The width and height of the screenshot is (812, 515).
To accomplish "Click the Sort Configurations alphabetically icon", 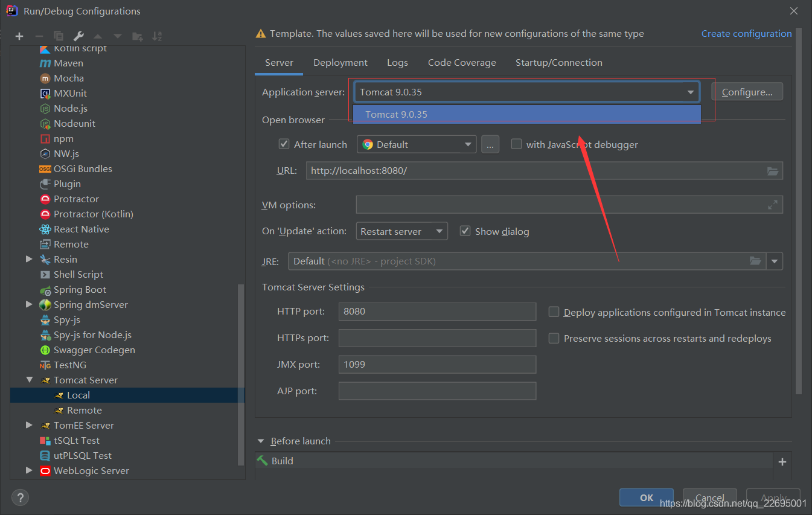I will point(157,36).
